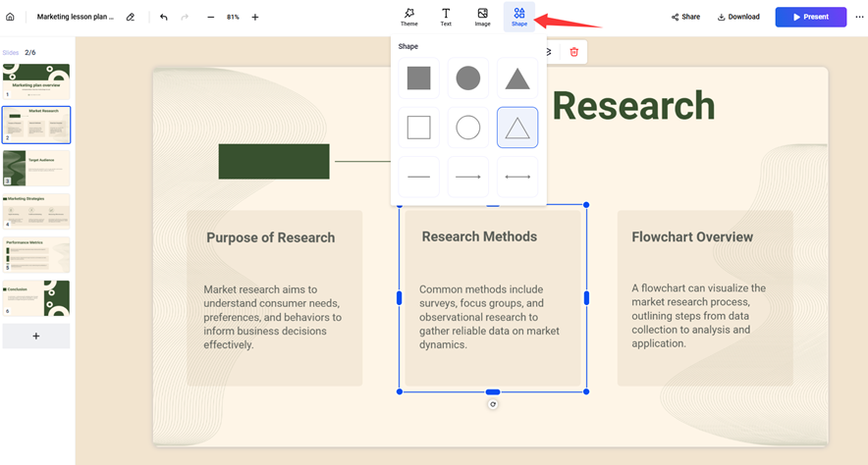Viewport: 868px width, 465px height.
Task: Insert a filled circle shape
Action: click(x=467, y=77)
